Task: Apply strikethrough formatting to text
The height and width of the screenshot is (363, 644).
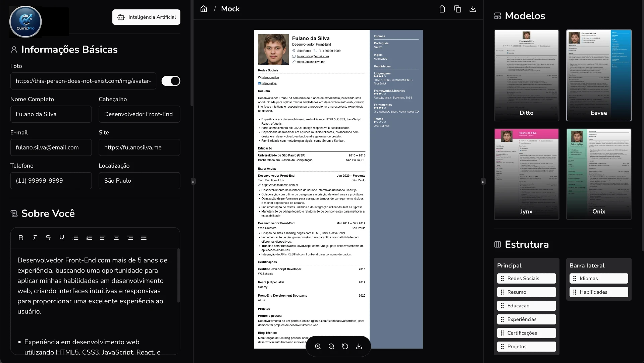Action: (48, 238)
